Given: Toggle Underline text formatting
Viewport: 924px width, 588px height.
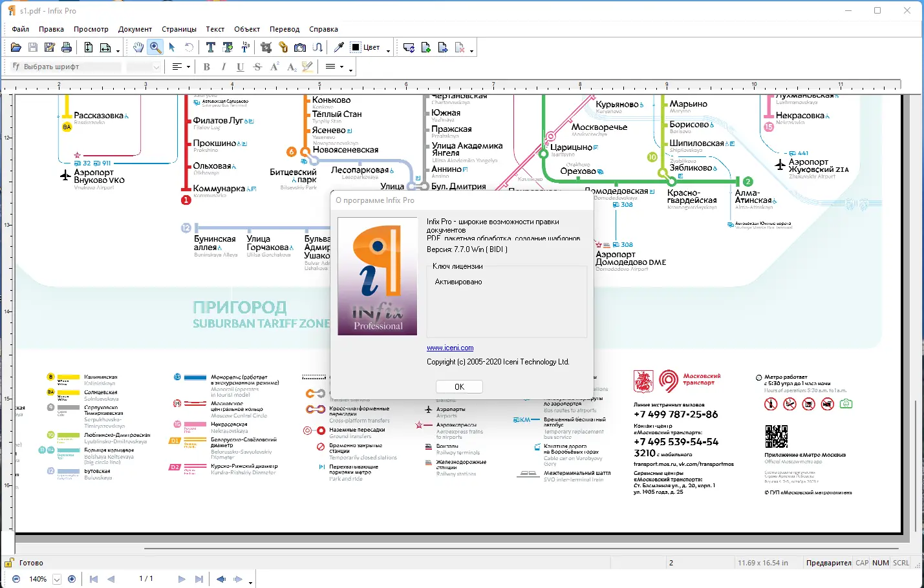Looking at the screenshot, I should click(x=241, y=67).
